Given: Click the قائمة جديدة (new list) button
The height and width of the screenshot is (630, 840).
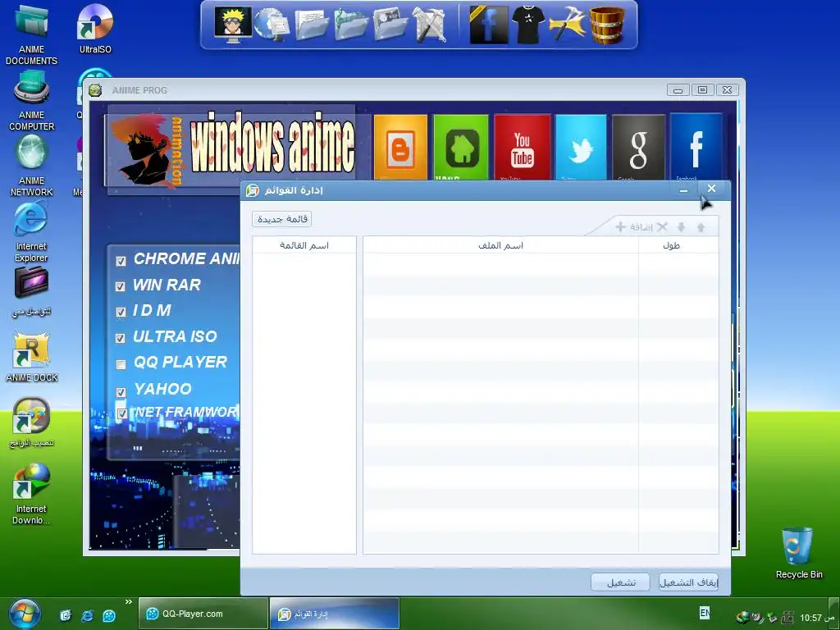Looking at the screenshot, I should click(x=282, y=219).
